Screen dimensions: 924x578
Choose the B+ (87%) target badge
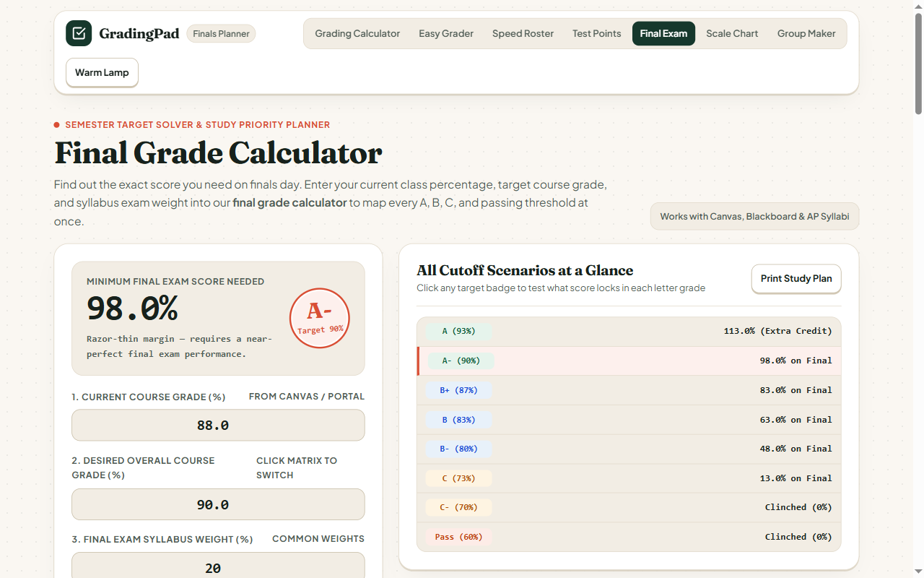459,390
